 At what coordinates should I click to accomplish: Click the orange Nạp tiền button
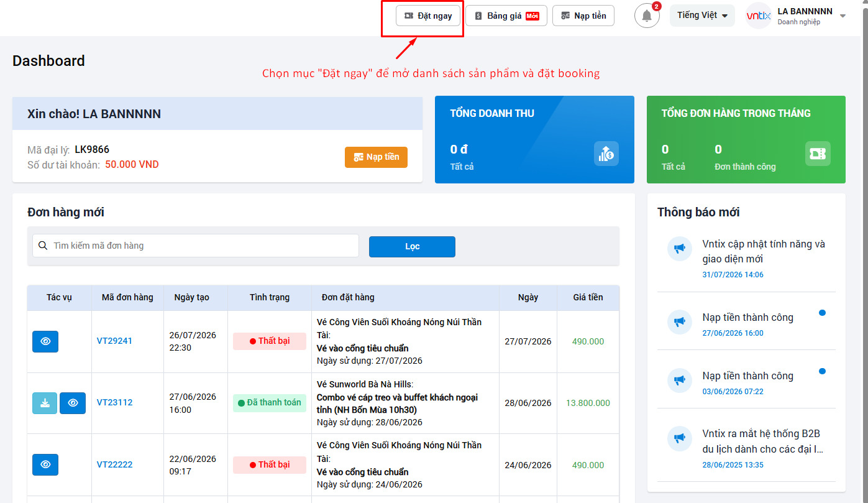click(x=376, y=157)
